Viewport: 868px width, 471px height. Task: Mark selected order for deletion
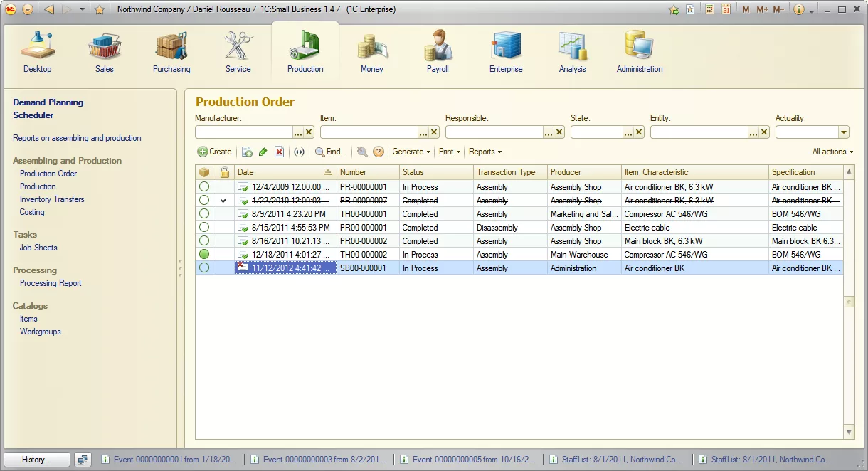[280, 152]
